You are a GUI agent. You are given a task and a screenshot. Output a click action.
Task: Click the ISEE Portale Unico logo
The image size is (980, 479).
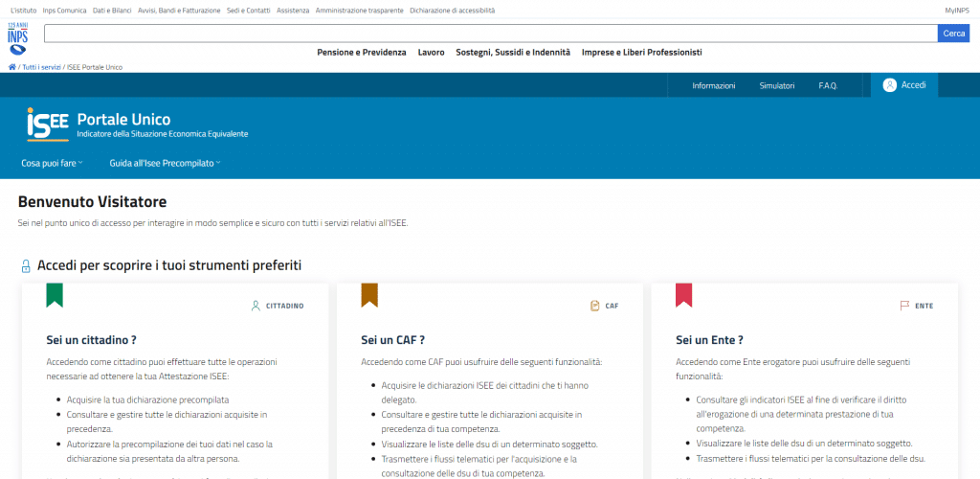[x=48, y=124]
